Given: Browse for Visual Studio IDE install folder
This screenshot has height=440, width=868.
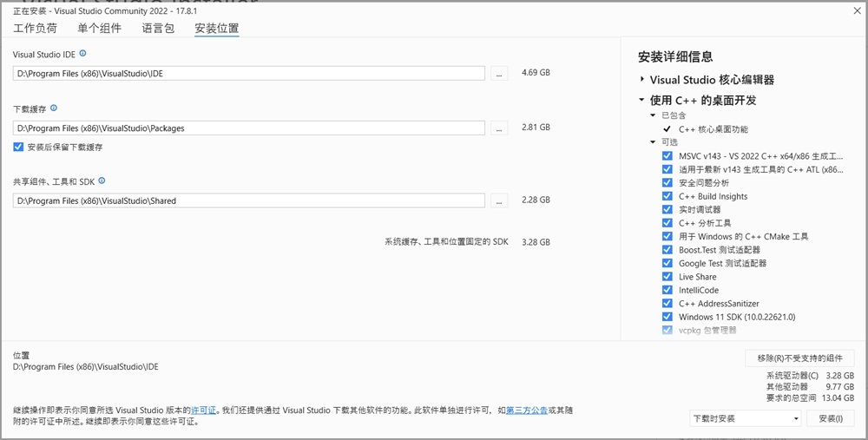Looking at the screenshot, I should pyautogui.click(x=499, y=73).
